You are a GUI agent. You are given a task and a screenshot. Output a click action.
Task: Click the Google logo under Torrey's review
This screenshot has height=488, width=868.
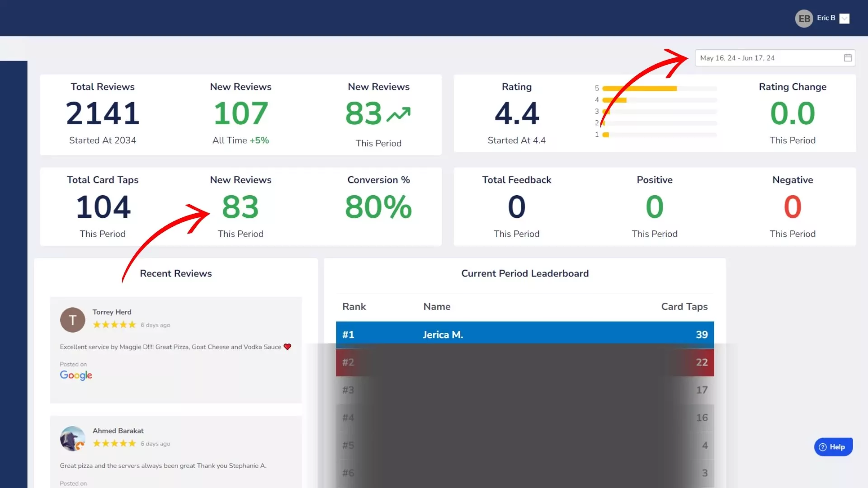click(76, 375)
